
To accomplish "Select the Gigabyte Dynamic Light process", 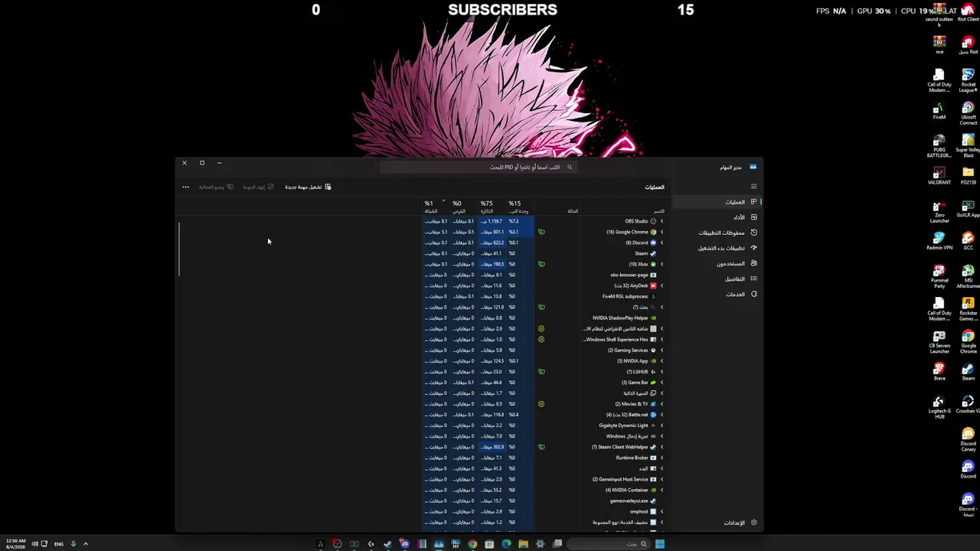I will (544, 425).
